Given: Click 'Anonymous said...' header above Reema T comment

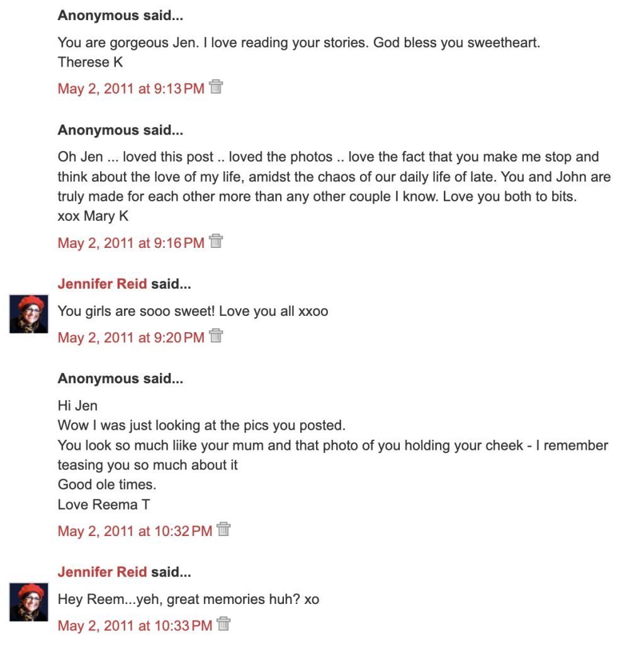Looking at the screenshot, I should [120, 379].
